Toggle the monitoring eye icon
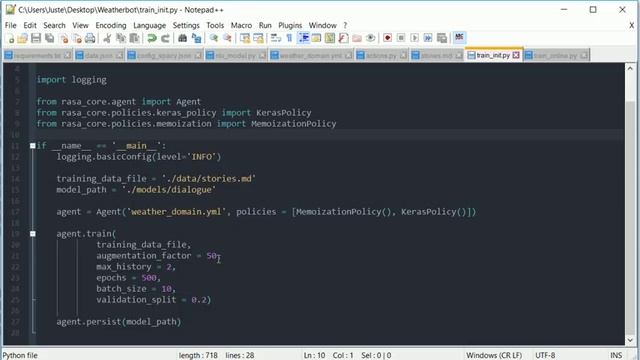The width and height of the screenshot is (640, 360). [x=370, y=38]
